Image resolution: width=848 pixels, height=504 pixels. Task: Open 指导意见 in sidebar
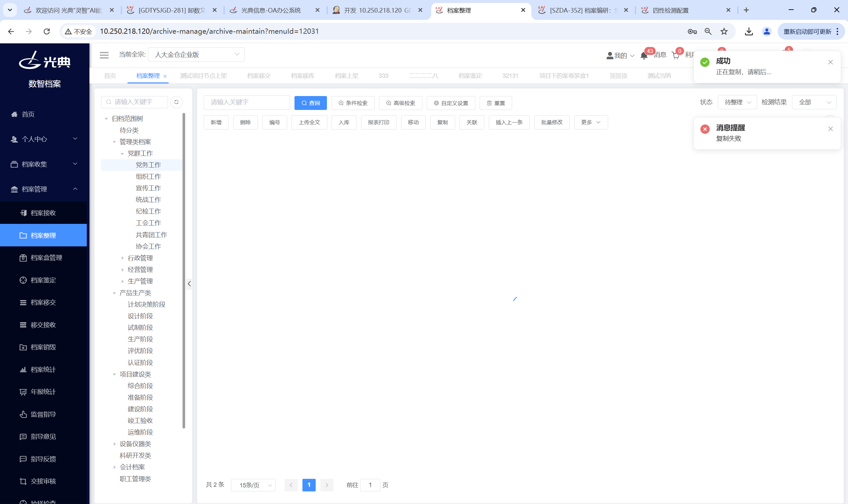(x=43, y=436)
